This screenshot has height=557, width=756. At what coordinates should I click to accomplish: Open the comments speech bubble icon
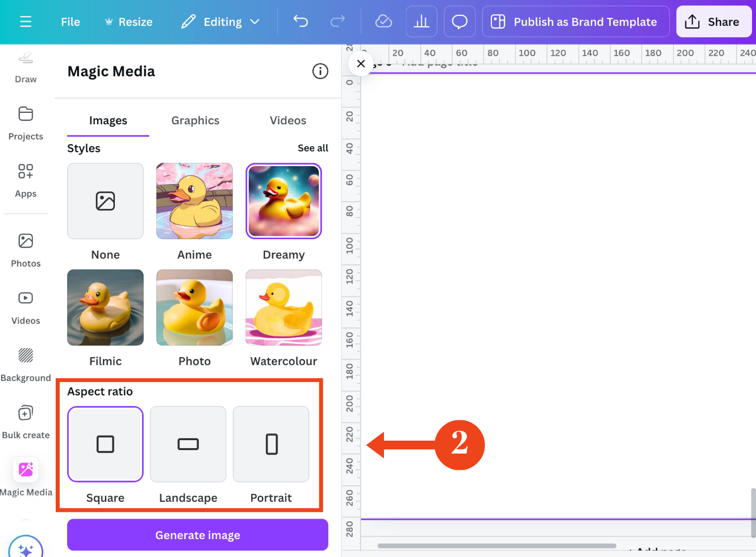460,21
